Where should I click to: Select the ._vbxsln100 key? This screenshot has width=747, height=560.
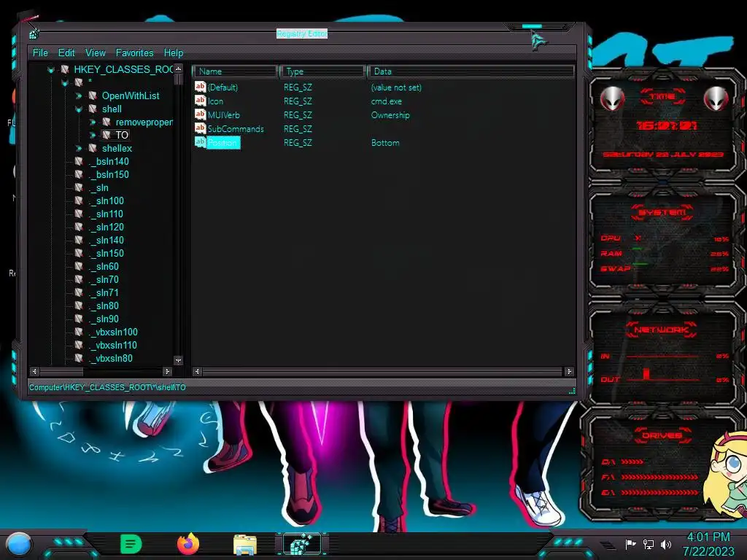pos(113,332)
